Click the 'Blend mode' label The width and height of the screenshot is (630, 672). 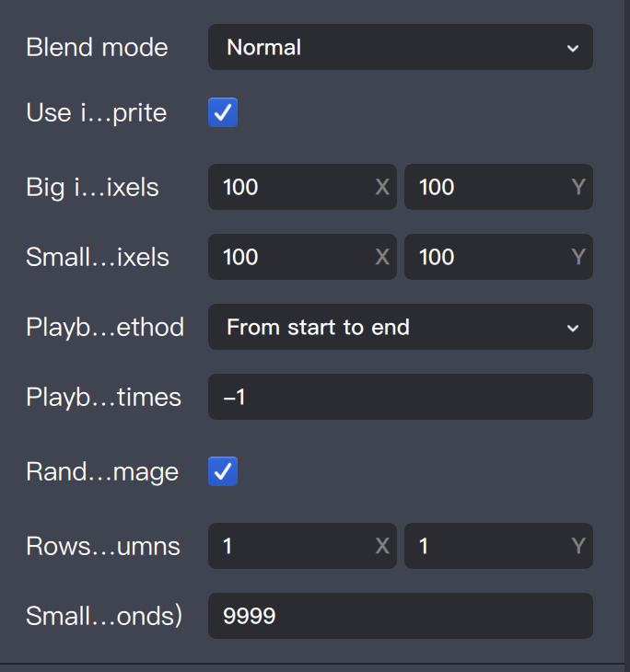97,47
